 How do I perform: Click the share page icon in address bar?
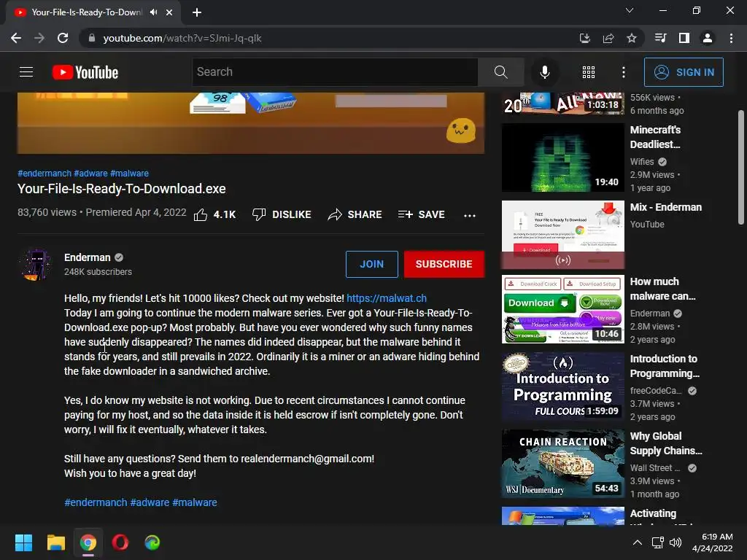pyautogui.click(x=608, y=38)
